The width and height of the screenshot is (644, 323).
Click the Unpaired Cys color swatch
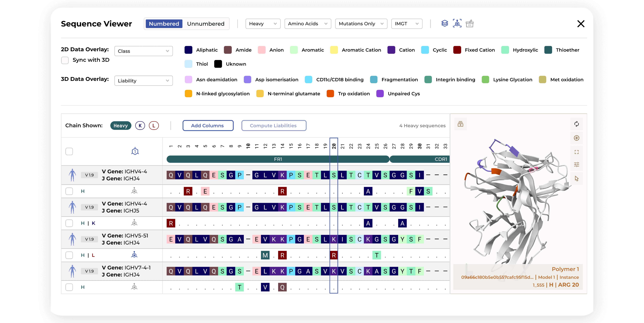380,94
